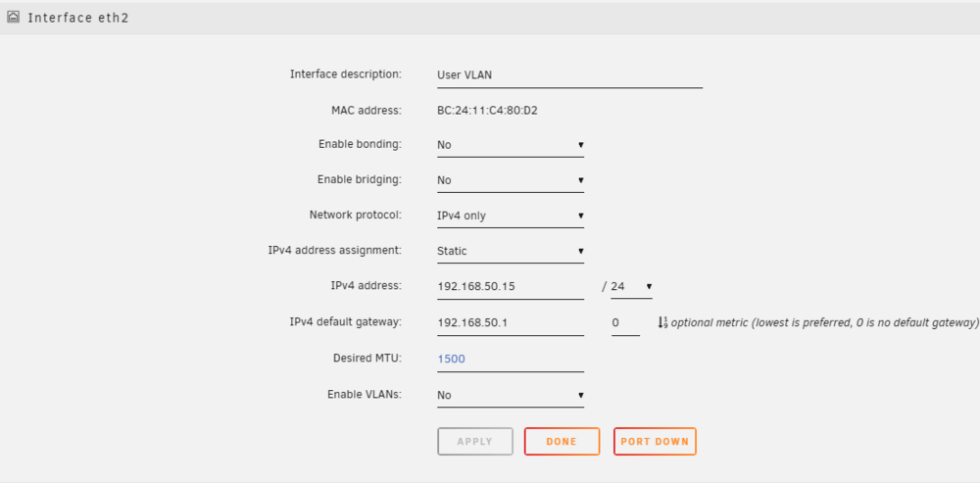This screenshot has height=483, width=980.
Task: Click the Interface description field
Action: point(570,75)
